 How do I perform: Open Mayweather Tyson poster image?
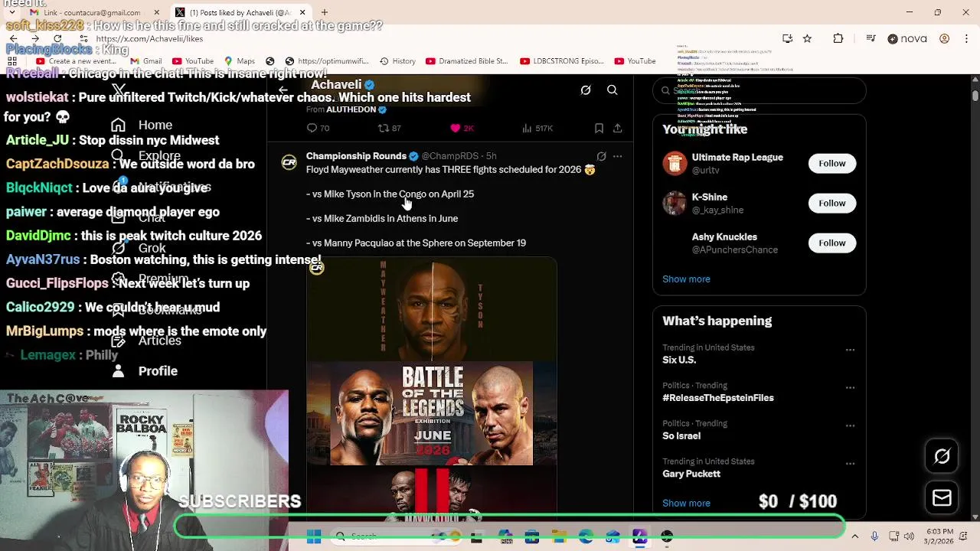click(x=432, y=309)
